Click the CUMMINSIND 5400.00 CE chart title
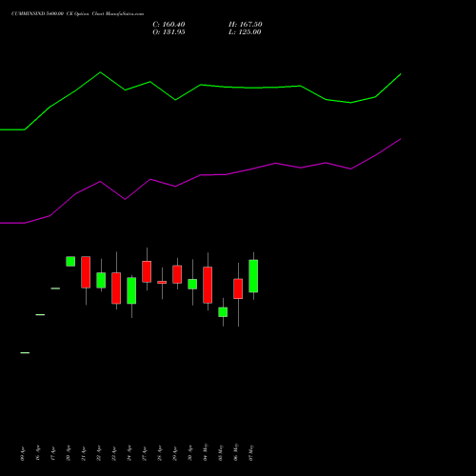 [x=77, y=14]
